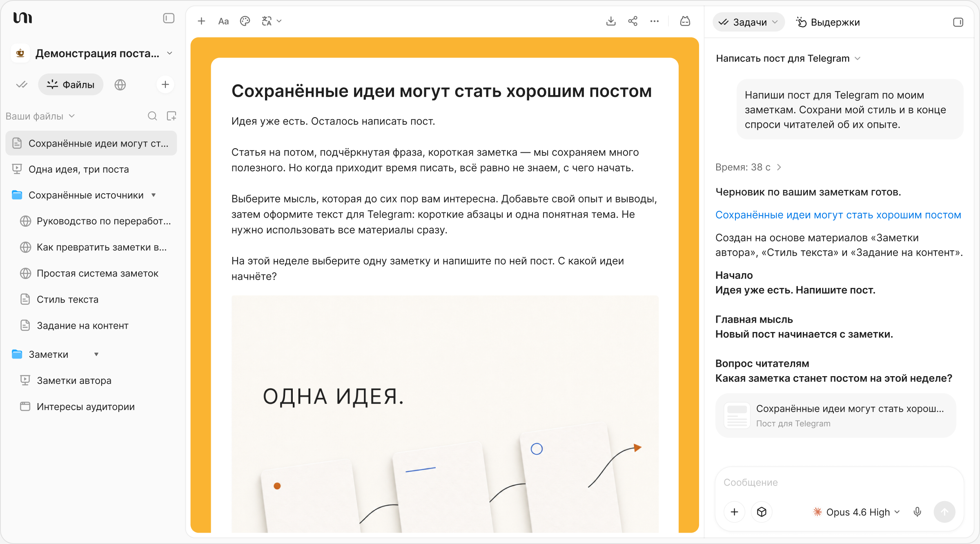Image resolution: width=980 pixels, height=544 pixels.
Task: Click the Сохранённые источники folder
Action: point(86,195)
